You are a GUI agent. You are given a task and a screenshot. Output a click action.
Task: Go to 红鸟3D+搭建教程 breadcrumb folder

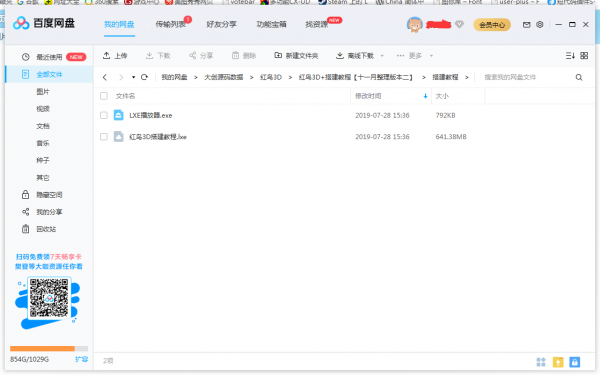pyautogui.click(x=355, y=77)
